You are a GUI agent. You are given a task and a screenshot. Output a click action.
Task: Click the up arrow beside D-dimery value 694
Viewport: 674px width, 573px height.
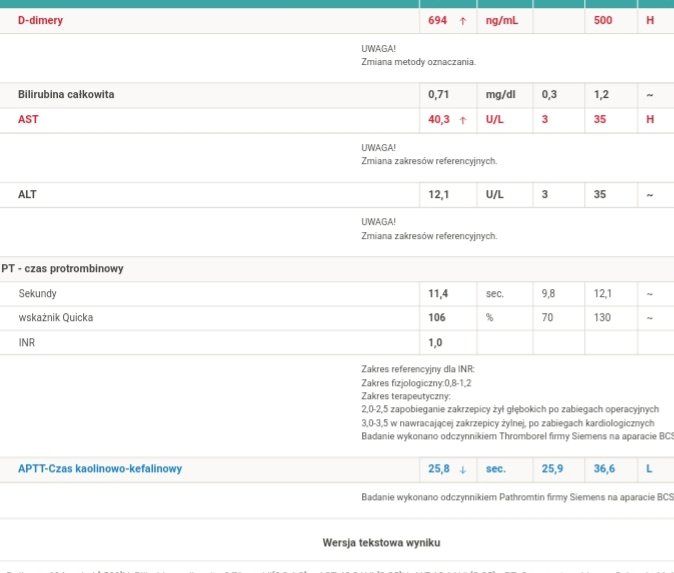pos(462,21)
